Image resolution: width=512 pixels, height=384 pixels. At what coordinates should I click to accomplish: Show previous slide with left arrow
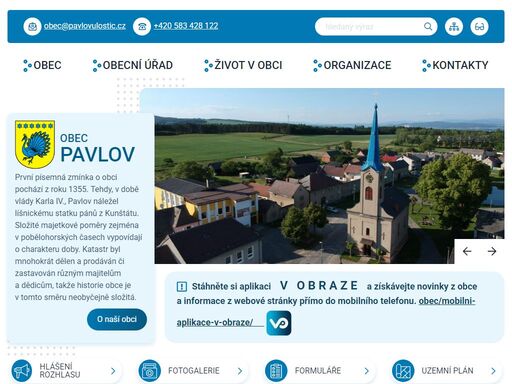(467, 251)
